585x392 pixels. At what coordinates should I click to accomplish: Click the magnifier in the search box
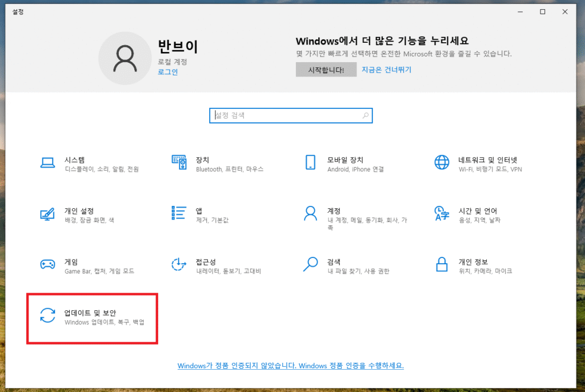coord(366,115)
